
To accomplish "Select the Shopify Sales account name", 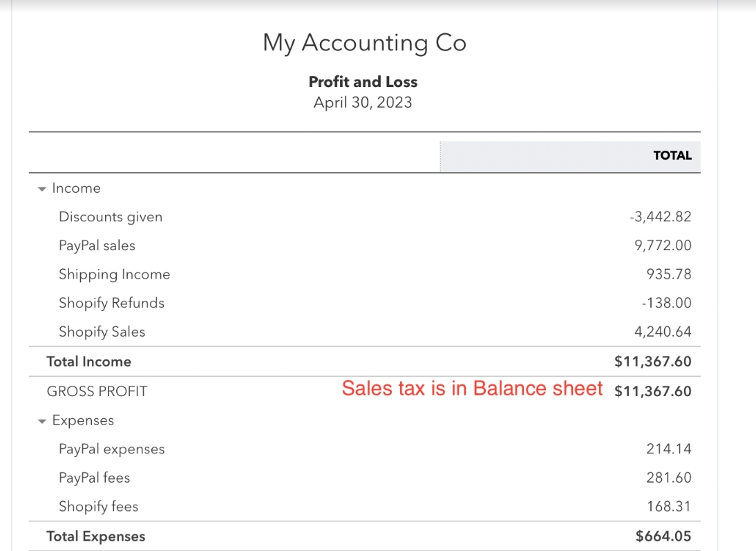I will [x=102, y=332].
